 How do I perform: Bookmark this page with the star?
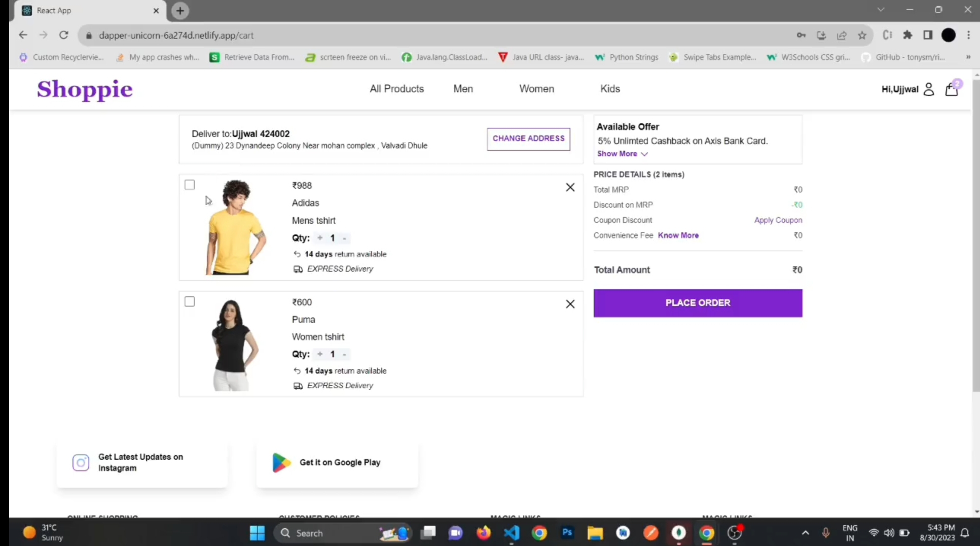pos(862,35)
